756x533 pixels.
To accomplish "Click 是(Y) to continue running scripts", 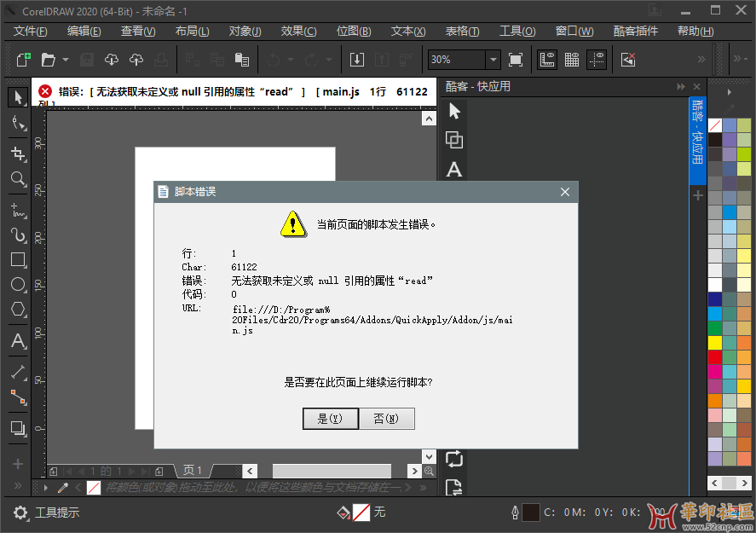I will [x=330, y=419].
